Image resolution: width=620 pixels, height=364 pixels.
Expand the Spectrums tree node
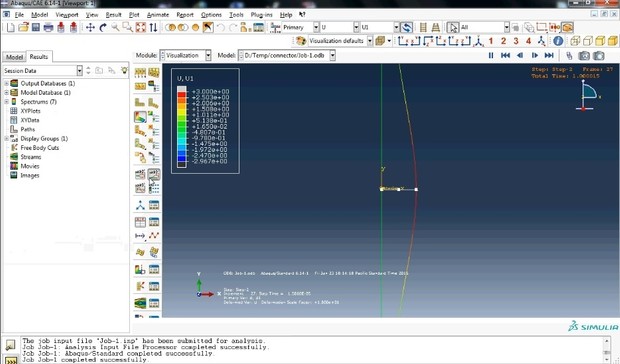tap(6, 102)
